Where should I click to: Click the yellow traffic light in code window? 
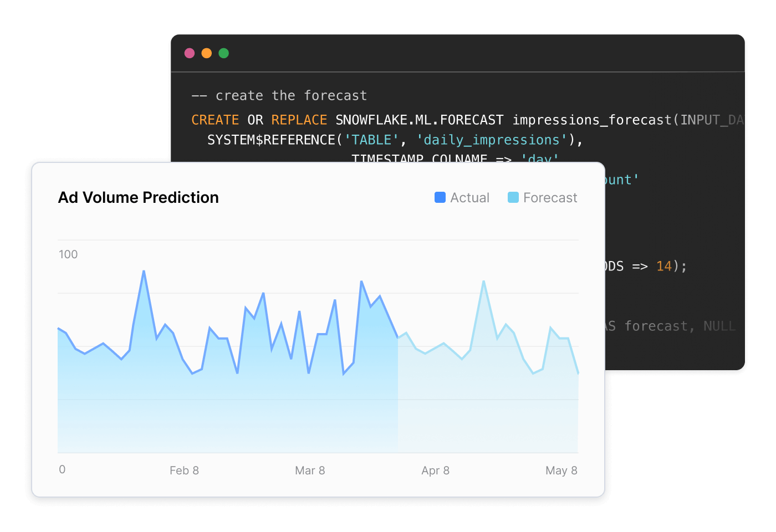(207, 53)
